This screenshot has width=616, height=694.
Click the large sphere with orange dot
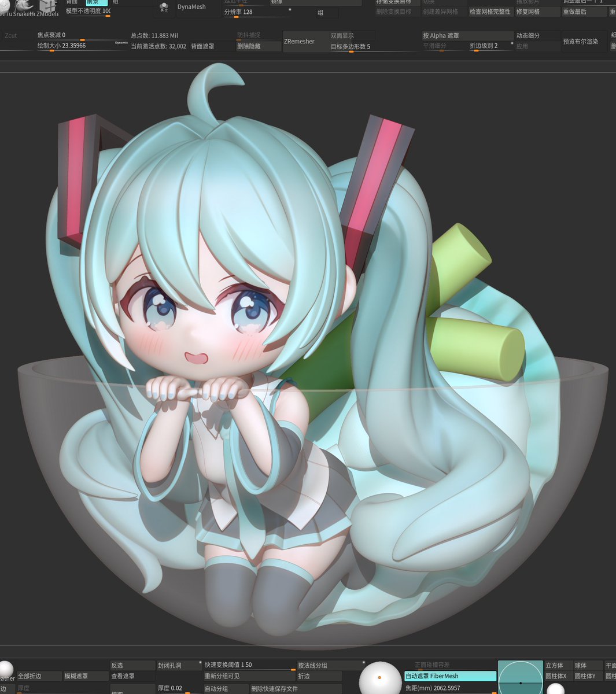[x=379, y=677]
